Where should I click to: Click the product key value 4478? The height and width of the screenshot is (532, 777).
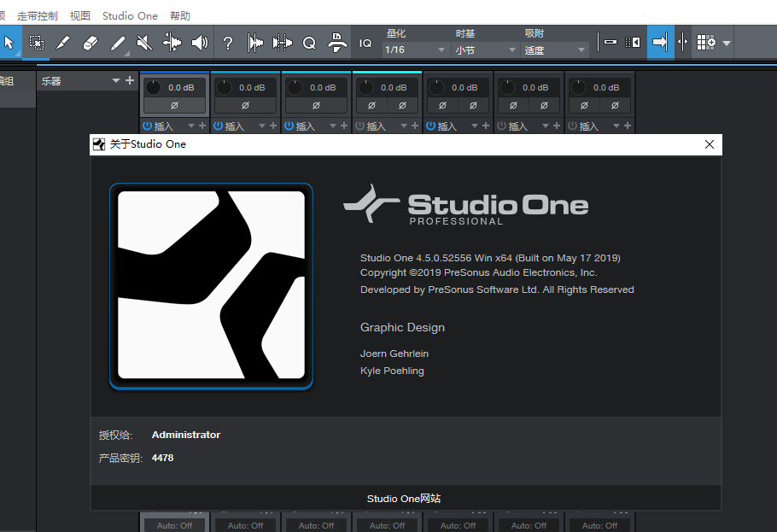pos(162,458)
